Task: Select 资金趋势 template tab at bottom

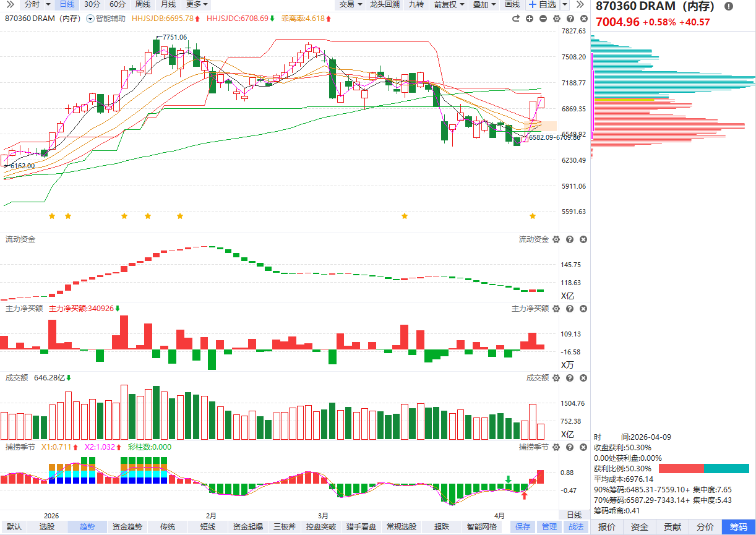Action: (127, 527)
